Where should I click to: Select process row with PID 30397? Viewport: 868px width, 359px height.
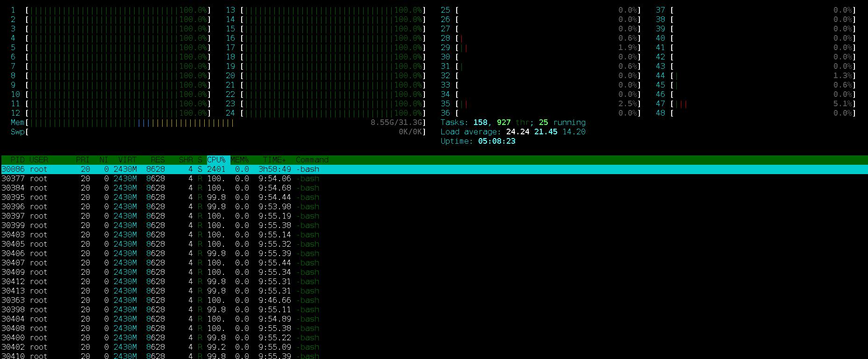434,216
